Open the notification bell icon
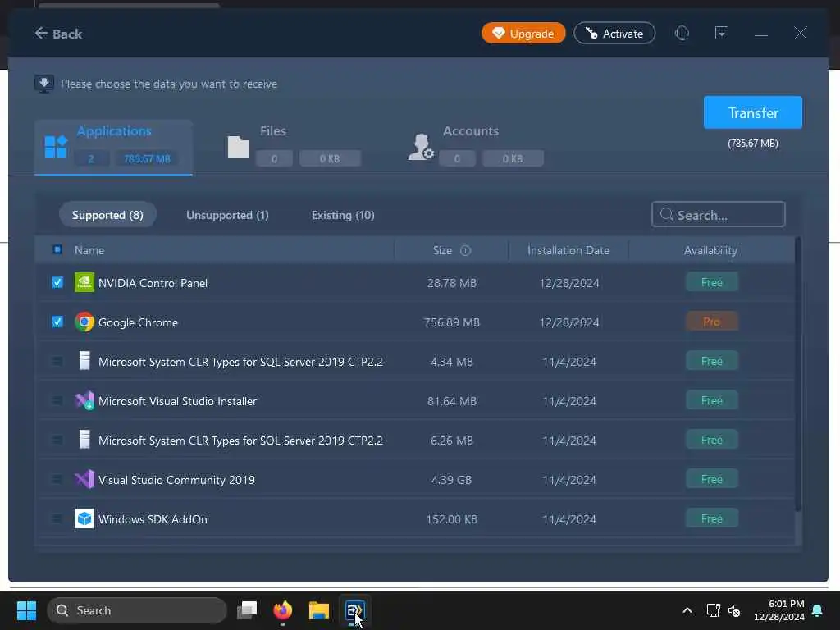The image size is (840, 630). (x=818, y=610)
